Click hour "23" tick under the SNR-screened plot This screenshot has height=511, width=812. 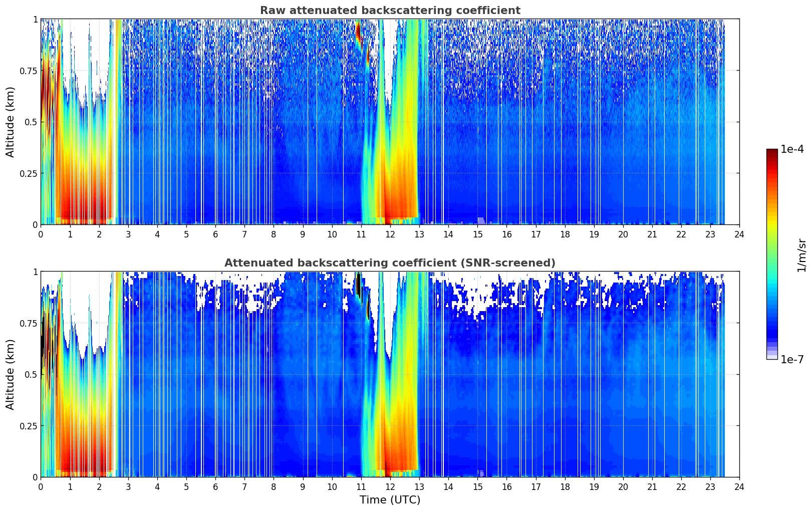[710, 486]
